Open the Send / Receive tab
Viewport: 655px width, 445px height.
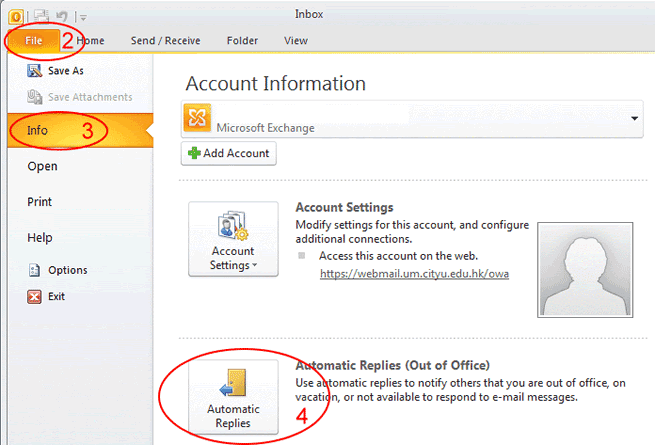pos(166,41)
